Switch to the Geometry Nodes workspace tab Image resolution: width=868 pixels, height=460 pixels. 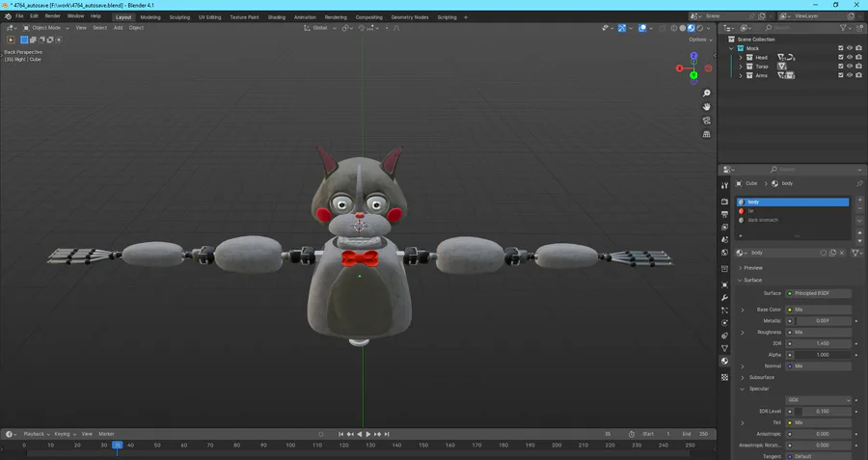(x=410, y=17)
